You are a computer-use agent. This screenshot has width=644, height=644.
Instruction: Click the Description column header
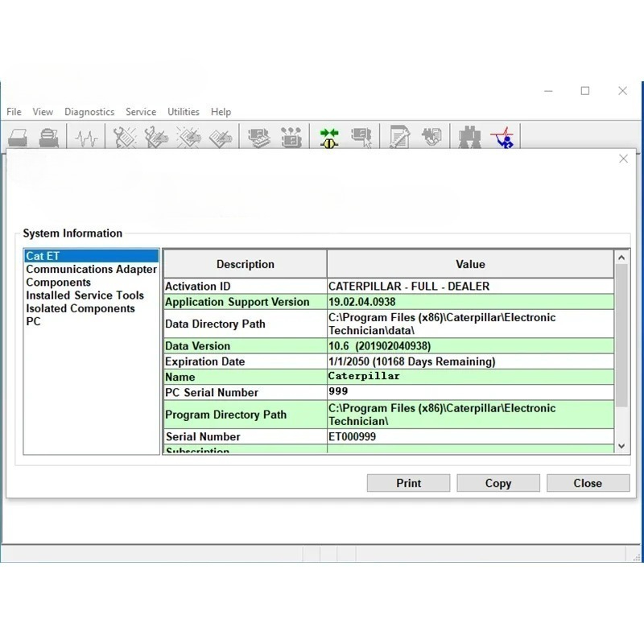click(x=246, y=264)
